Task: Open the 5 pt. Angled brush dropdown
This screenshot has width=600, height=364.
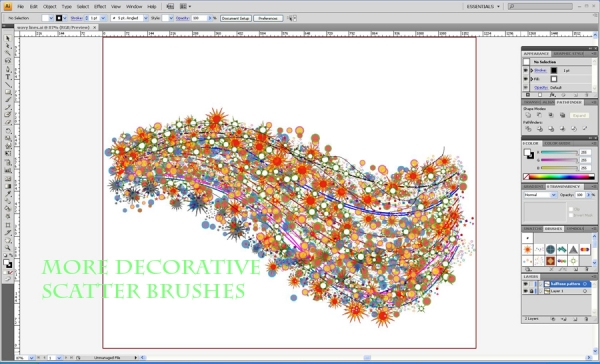Action: tap(146, 18)
